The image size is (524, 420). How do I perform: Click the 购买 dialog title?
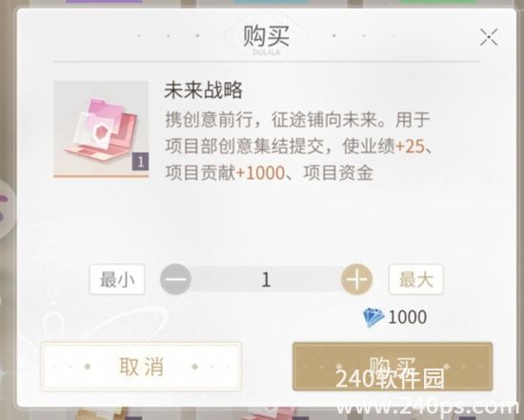coord(266,36)
